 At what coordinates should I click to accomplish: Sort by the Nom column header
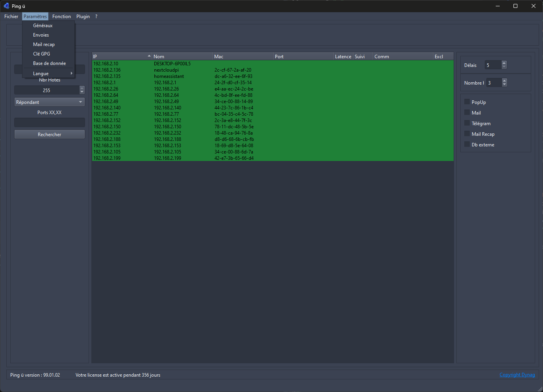(x=183, y=57)
